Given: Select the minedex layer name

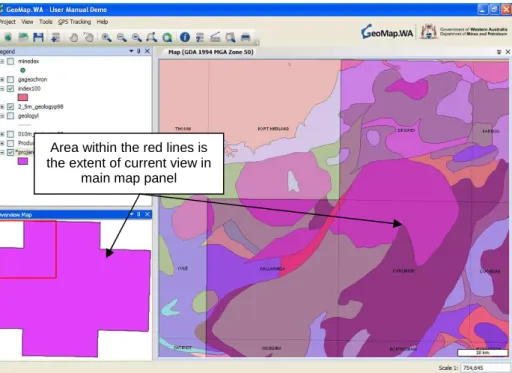Looking at the screenshot, I should [x=29, y=61].
